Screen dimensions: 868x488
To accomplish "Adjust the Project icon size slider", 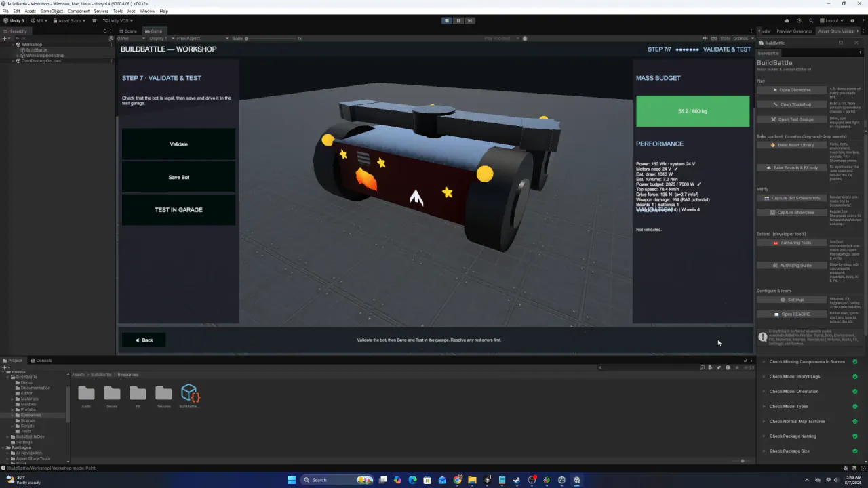I will pos(743,461).
